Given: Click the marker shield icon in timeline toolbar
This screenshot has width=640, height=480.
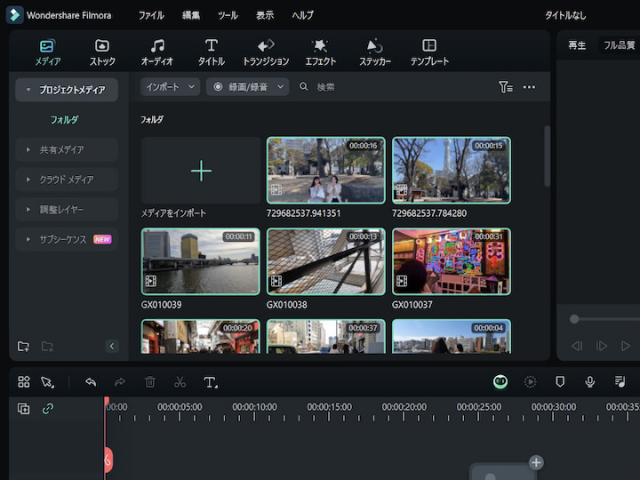Looking at the screenshot, I should (x=560, y=382).
